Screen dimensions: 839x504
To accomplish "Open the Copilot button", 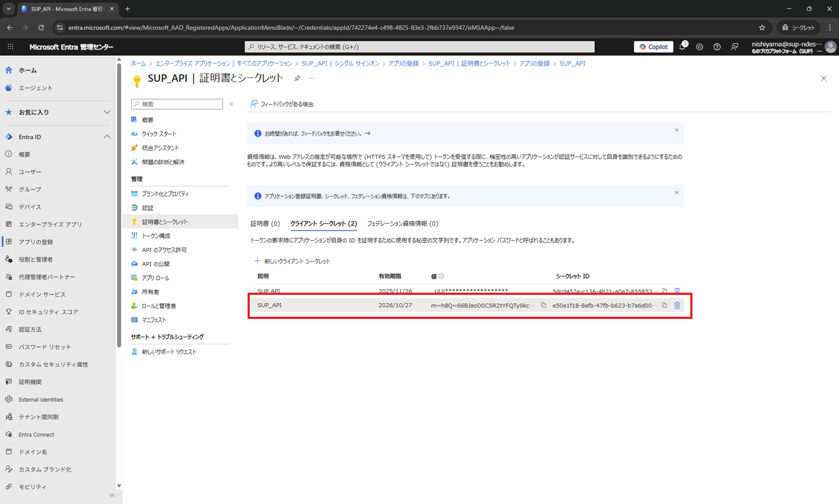I will (654, 47).
